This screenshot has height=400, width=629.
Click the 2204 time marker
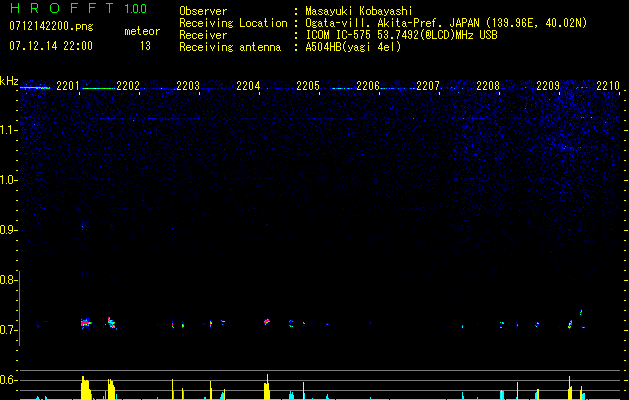[x=248, y=86]
